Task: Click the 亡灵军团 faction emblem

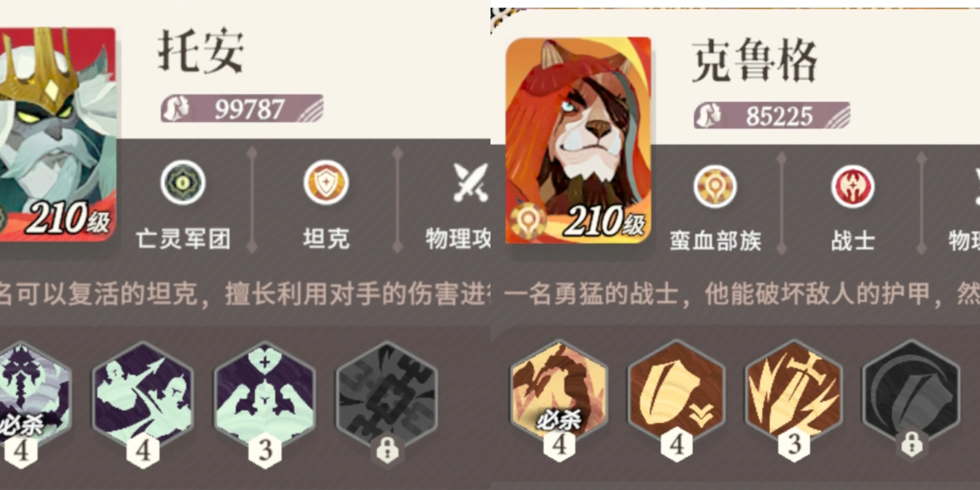Action: (x=183, y=182)
